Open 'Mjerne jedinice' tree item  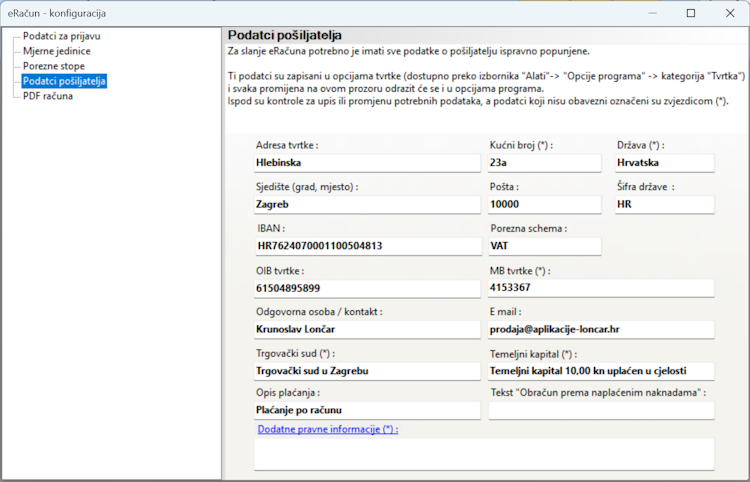(58, 51)
